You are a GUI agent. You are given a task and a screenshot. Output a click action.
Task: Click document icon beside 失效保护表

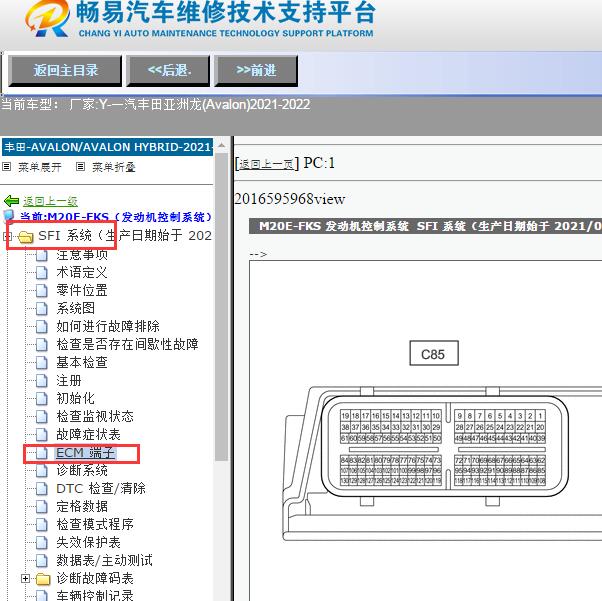41,543
